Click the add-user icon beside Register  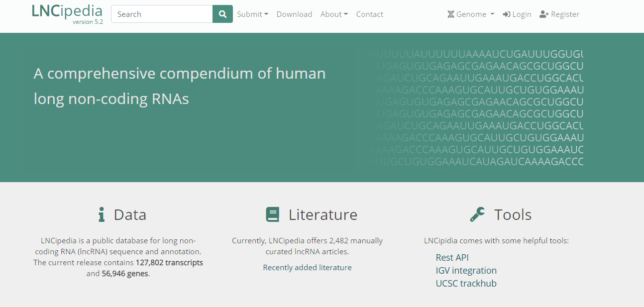(x=544, y=14)
